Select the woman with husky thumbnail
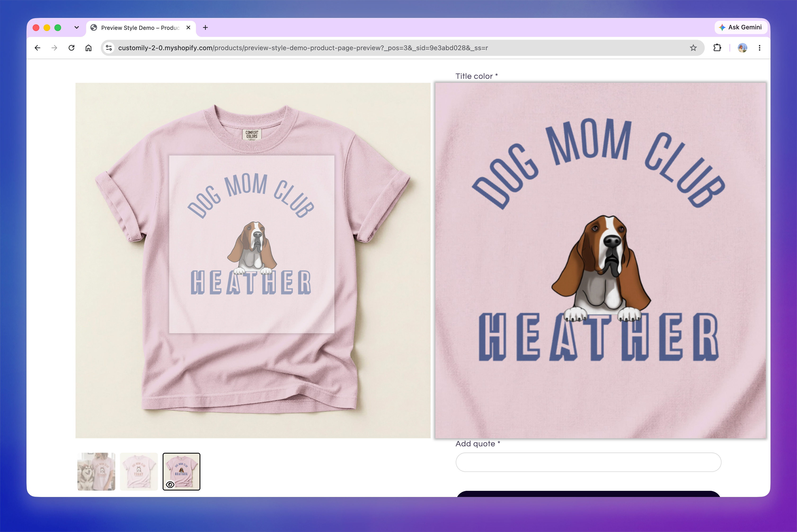 pyautogui.click(x=96, y=472)
